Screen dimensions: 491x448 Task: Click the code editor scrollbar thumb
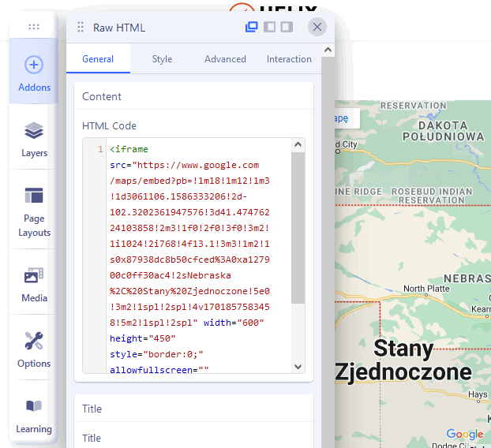click(x=298, y=228)
